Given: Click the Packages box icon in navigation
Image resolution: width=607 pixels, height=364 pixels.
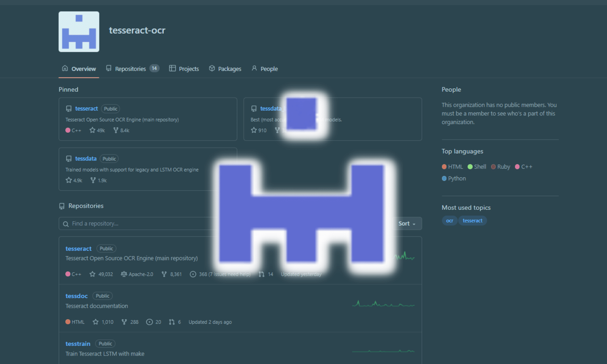Looking at the screenshot, I should pyautogui.click(x=212, y=68).
